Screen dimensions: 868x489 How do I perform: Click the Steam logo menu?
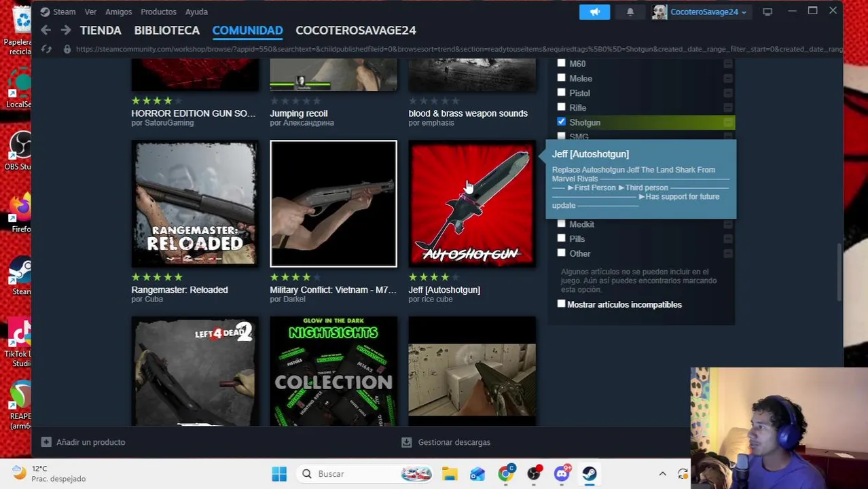tap(45, 12)
